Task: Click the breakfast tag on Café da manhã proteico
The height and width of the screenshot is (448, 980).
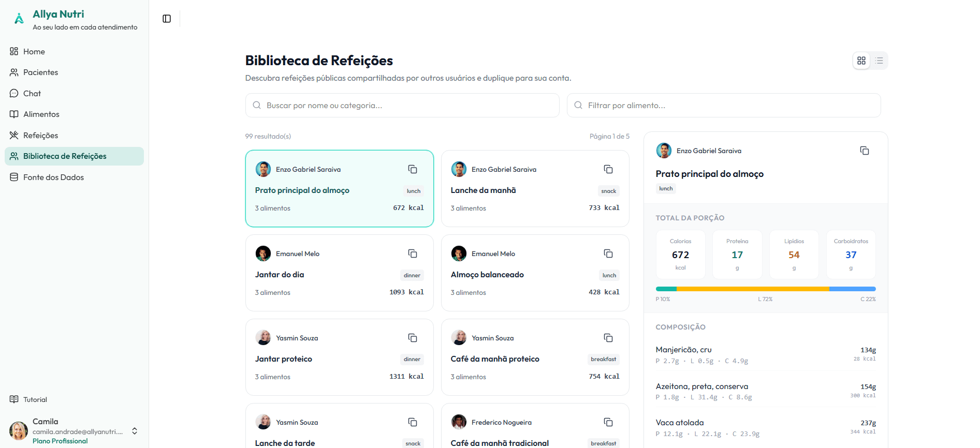Action: click(x=604, y=360)
